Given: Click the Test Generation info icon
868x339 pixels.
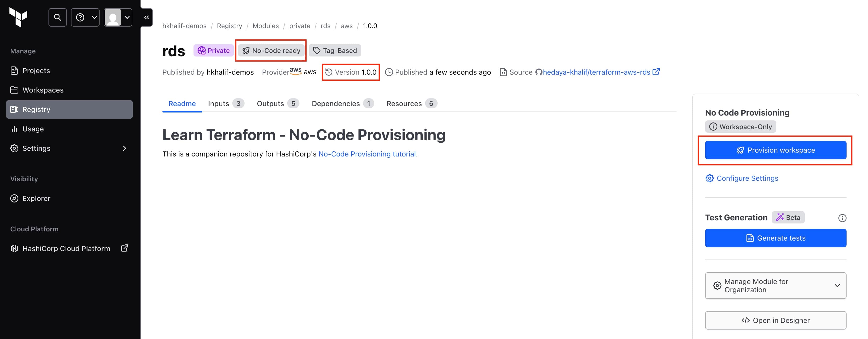Looking at the screenshot, I should pyautogui.click(x=842, y=218).
